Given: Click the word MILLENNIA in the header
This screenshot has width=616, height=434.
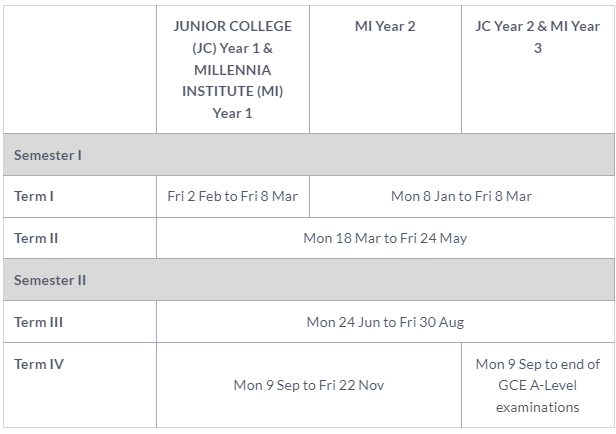Looking at the screenshot, I should 232,70.
